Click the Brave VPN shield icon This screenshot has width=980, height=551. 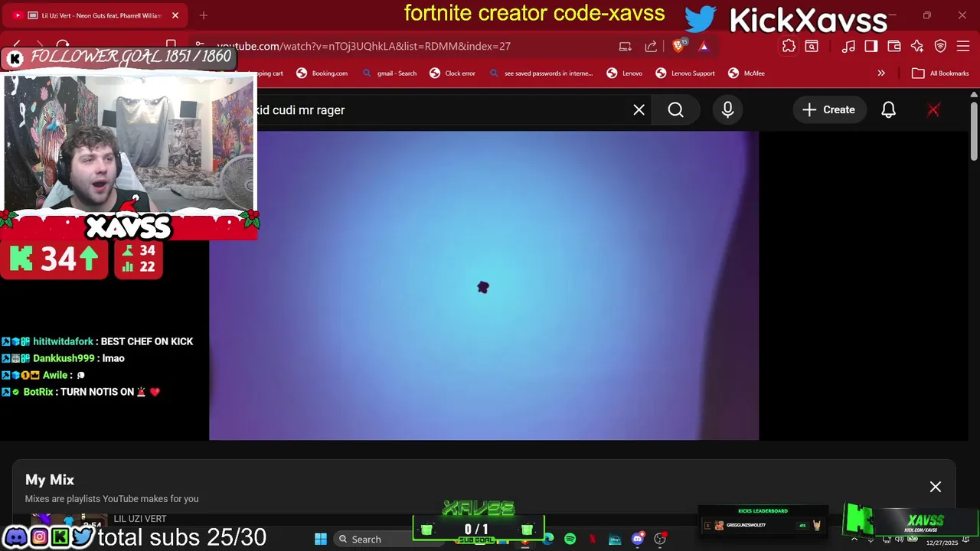click(940, 46)
